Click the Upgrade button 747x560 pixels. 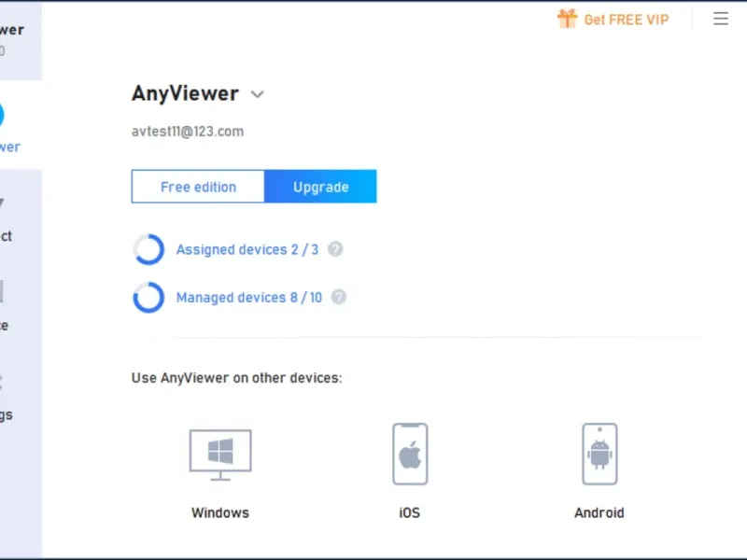pos(320,187)
